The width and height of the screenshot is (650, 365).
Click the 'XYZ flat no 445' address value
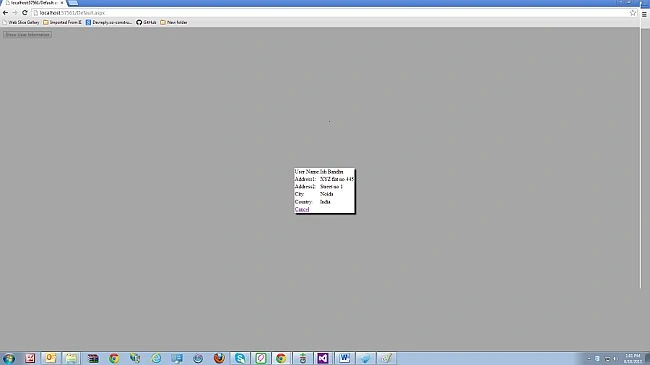click(x=337, y=179)
